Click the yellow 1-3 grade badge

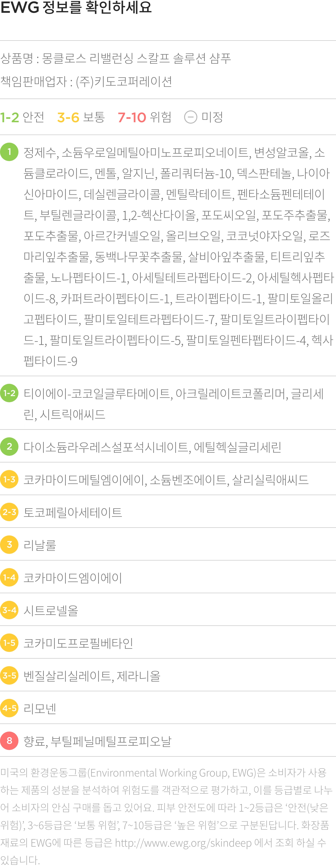[9, 479]
